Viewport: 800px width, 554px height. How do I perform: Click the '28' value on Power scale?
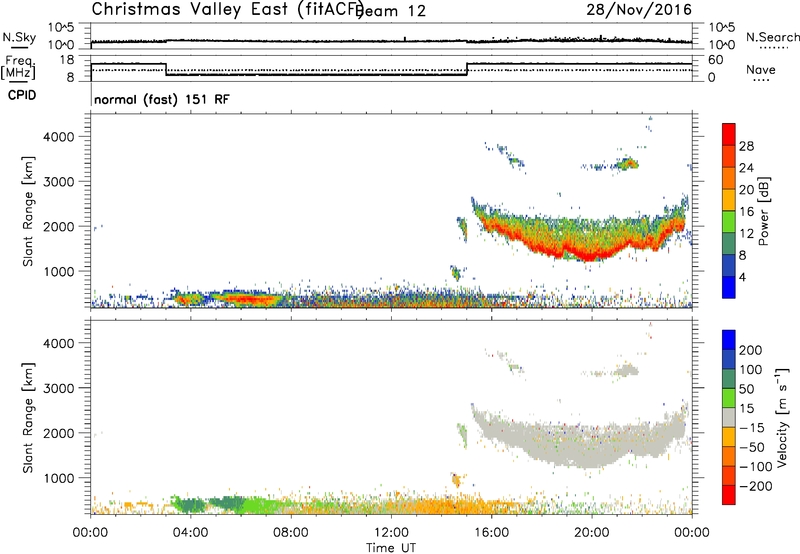click(746, 146)
